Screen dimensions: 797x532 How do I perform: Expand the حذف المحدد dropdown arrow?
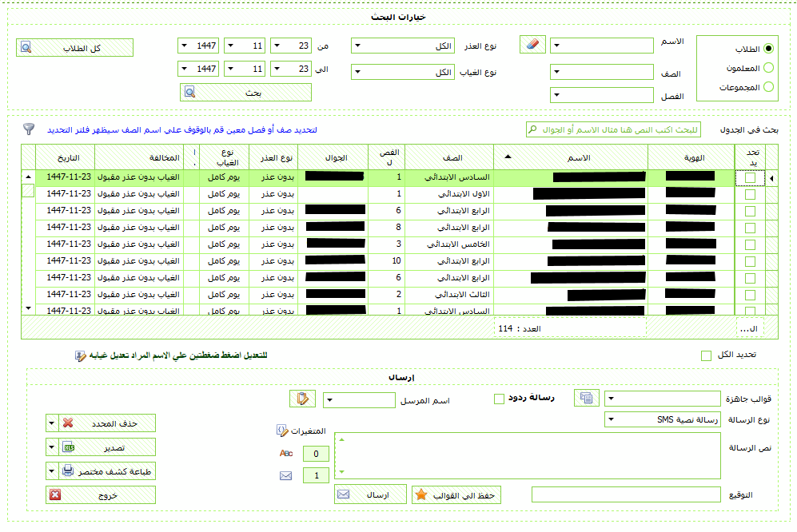point(52,423)
